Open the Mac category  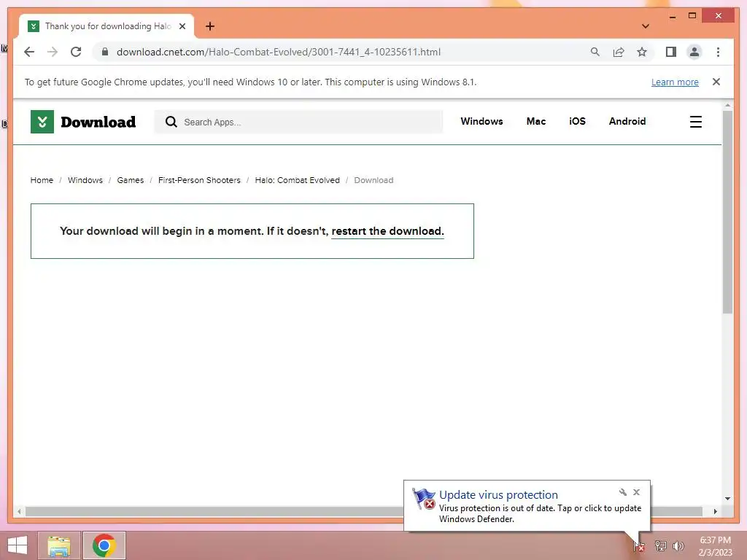(536, 122)
